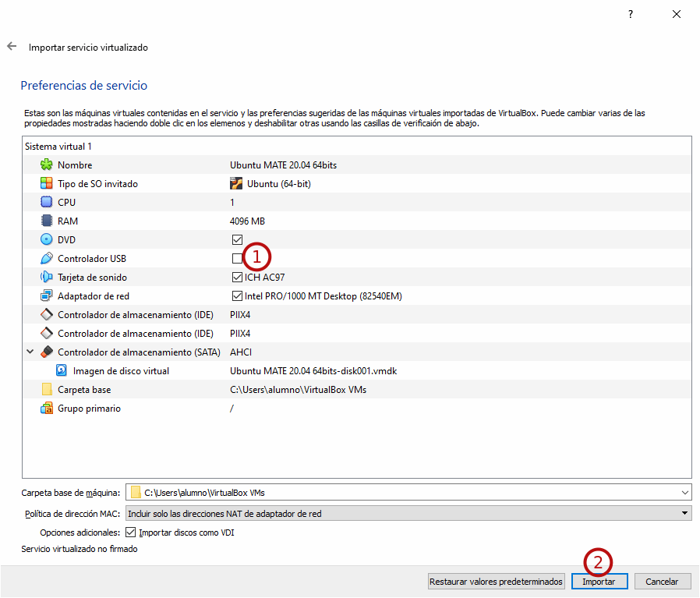This screenshot has height=598, width=700.
Task: Select the Grupo primario slash value
Action: pyautogui.click(x=232, y=409)
